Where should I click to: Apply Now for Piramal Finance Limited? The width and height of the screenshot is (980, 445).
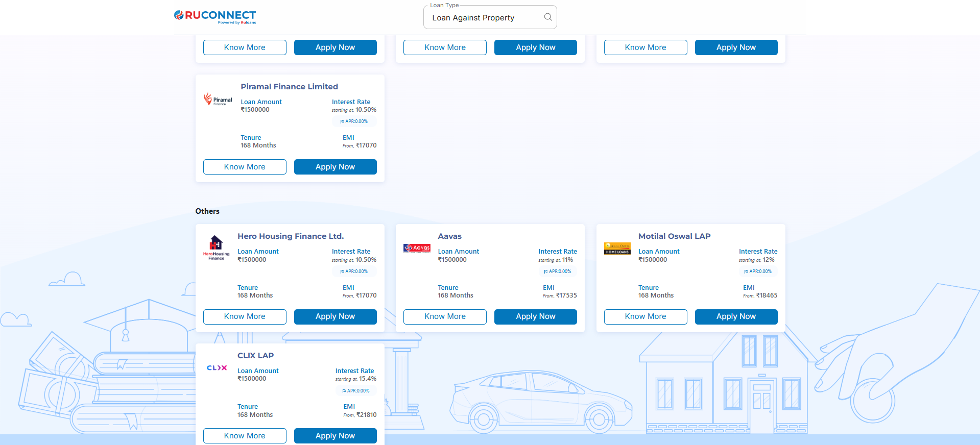tap(335, 167)
